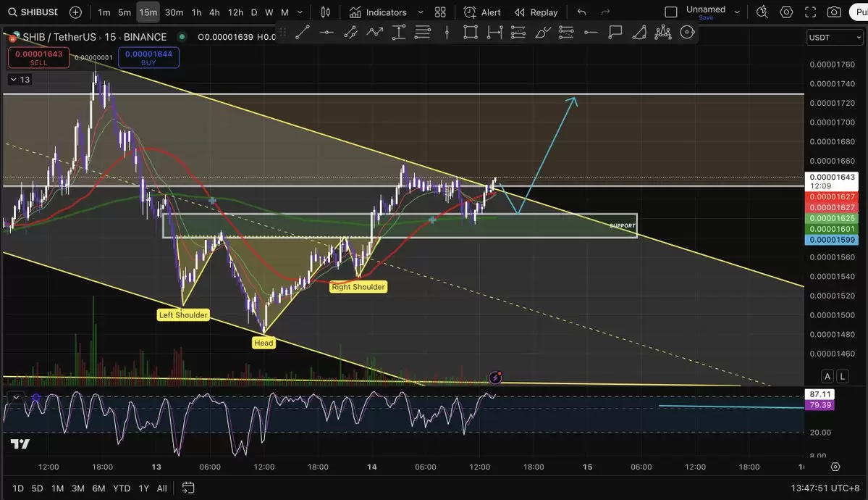The image size is (868, 500).
Task: Select the D daily timeframe
Action: pyautogui.click(x=254, y=12)
